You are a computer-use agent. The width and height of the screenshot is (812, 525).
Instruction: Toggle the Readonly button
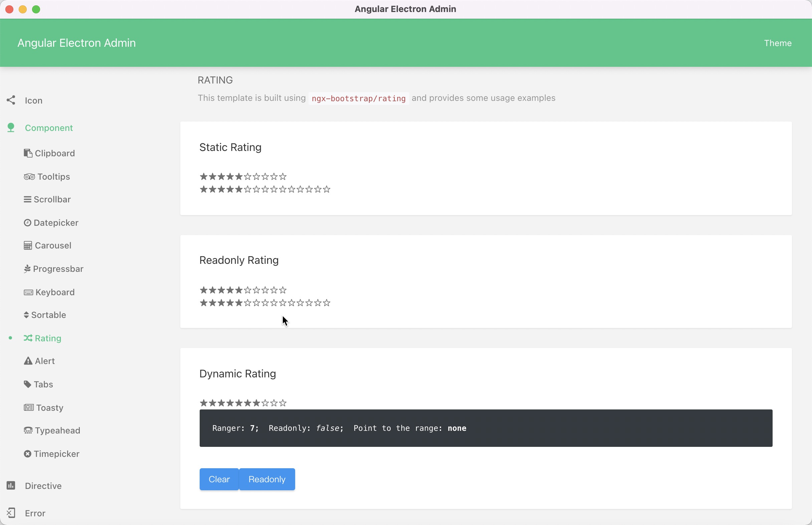[x=267, y=479]
